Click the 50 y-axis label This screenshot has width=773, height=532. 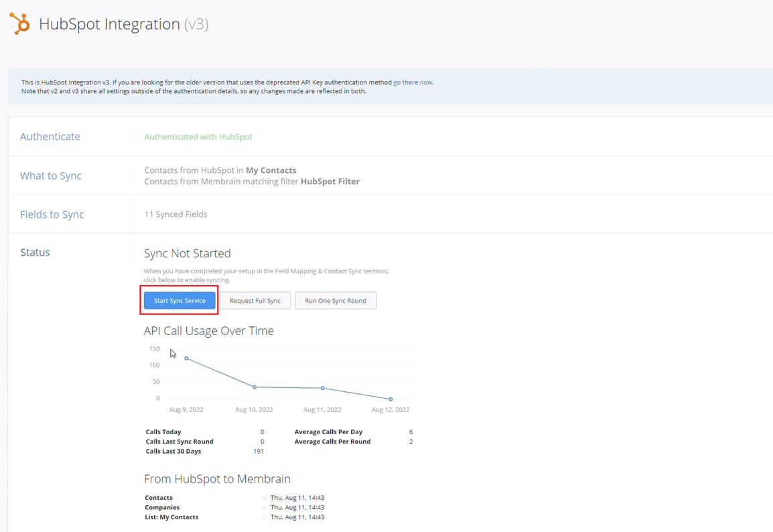click(x=156, y=382)
